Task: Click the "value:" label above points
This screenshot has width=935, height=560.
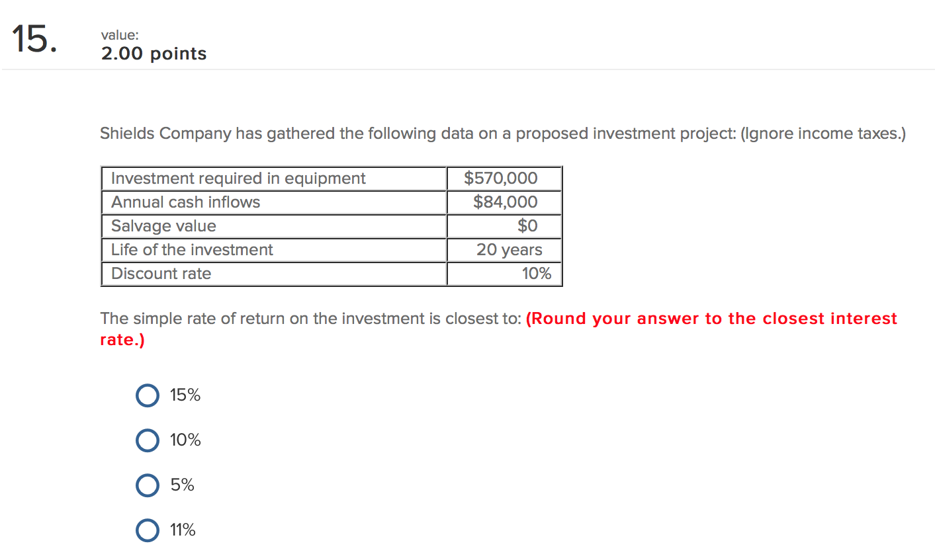Action: (x=120, y=35)
